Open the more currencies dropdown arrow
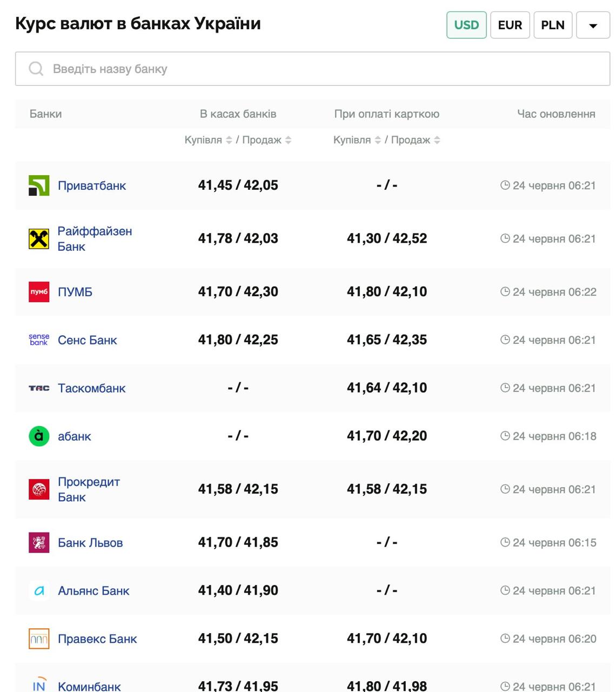Viewport: 616px width, 692px height. [593, 25]
